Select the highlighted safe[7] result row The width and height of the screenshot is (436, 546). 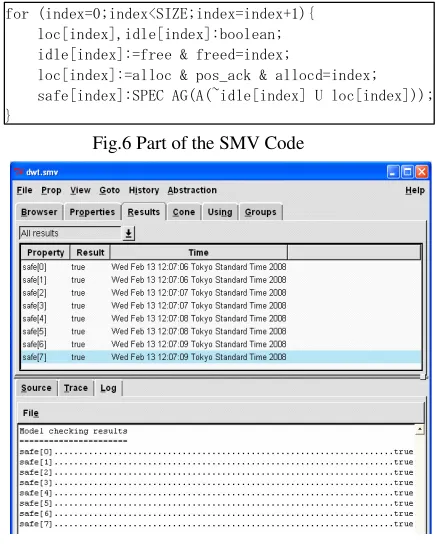[221, 357]
